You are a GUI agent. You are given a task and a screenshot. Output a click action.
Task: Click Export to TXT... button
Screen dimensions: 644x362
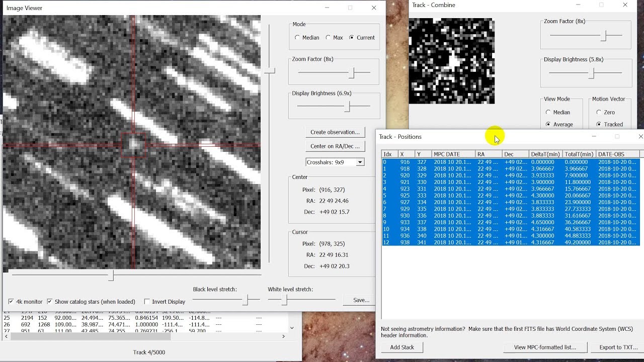[x=618, y=347]
